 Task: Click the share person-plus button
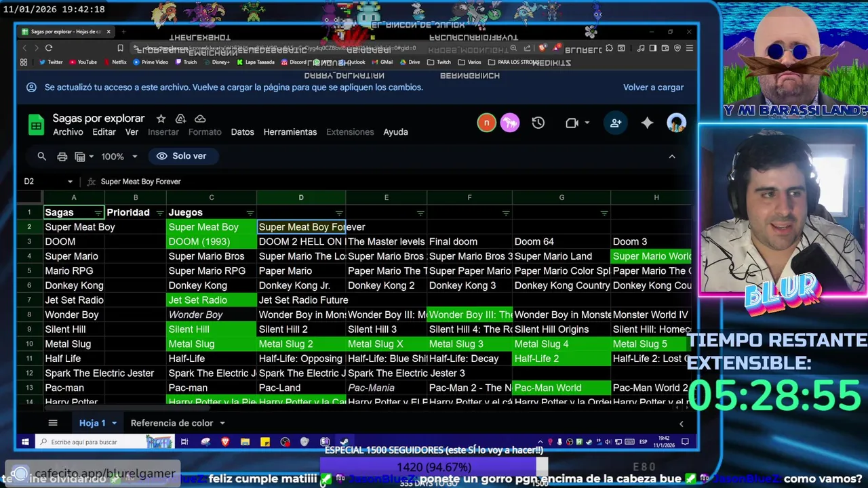point(616,123)
